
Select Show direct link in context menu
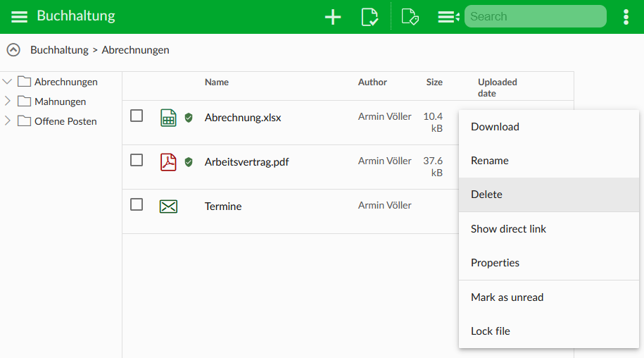[549, 229]
